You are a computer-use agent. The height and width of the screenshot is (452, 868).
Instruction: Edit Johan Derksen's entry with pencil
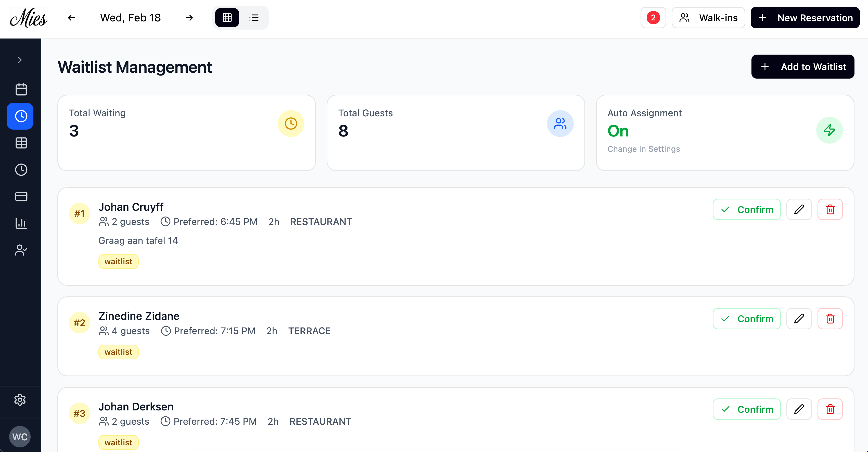pos(799,409)
